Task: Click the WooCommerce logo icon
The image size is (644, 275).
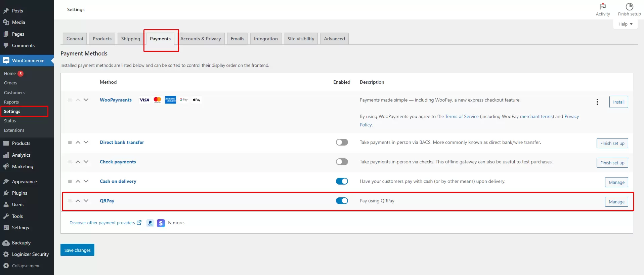Action: (6, 61)
